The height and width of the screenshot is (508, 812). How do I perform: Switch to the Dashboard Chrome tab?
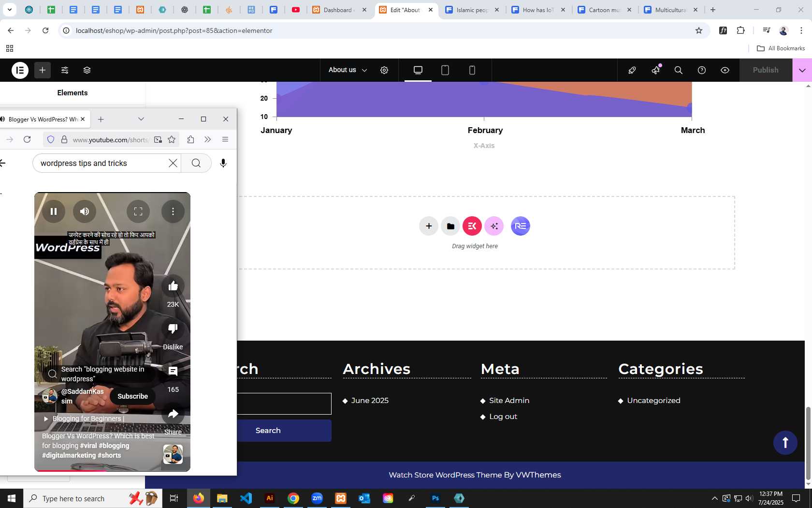click(x=340, y=10)
